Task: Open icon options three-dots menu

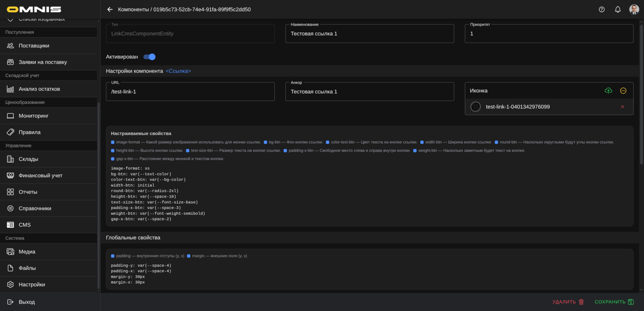Action: (x=623, y=91)
